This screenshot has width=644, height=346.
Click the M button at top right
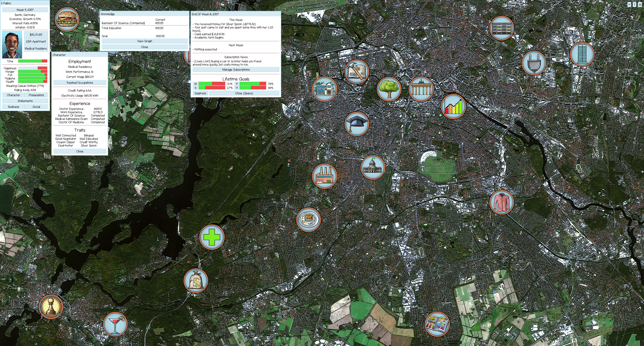640,5
